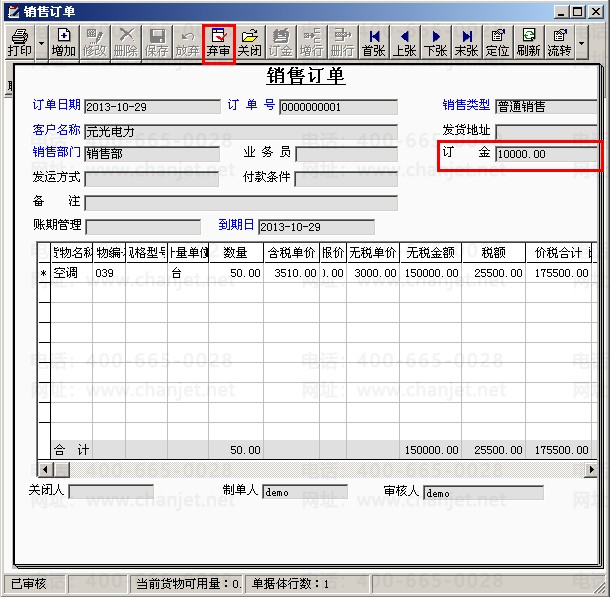This screenshot has width=610, height=597.
Task: Click the 账期管理 field
Action: pyautogui.click(x=143, y=227)
